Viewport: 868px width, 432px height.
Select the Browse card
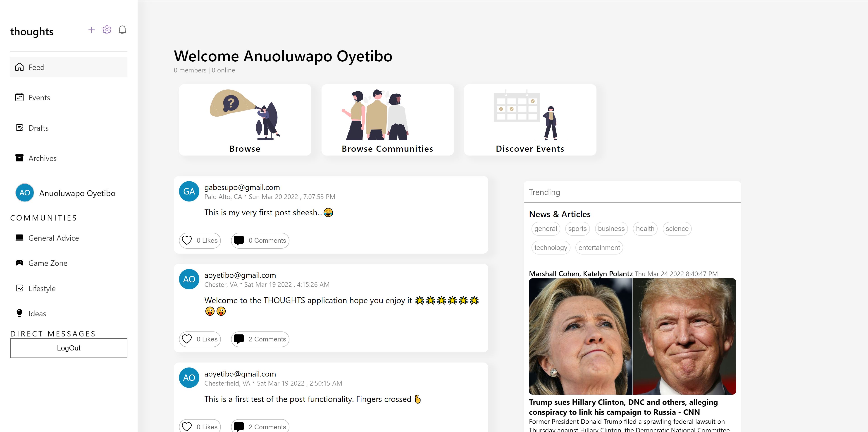point(245,120)
